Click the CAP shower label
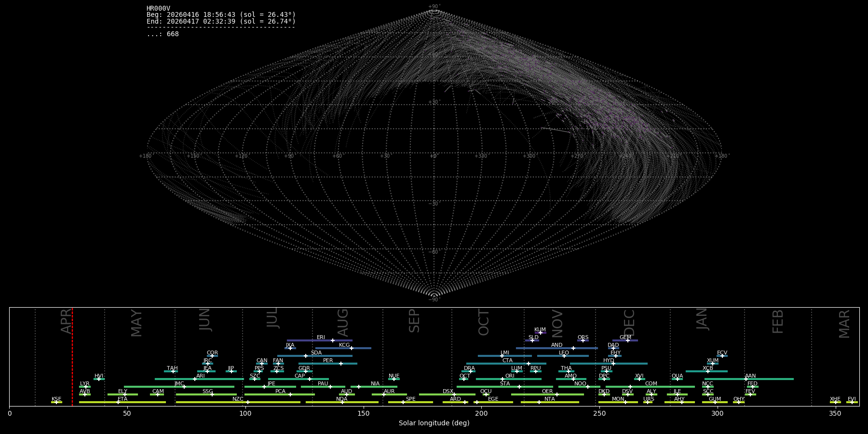The image size is (868, 434). point(300,376)
